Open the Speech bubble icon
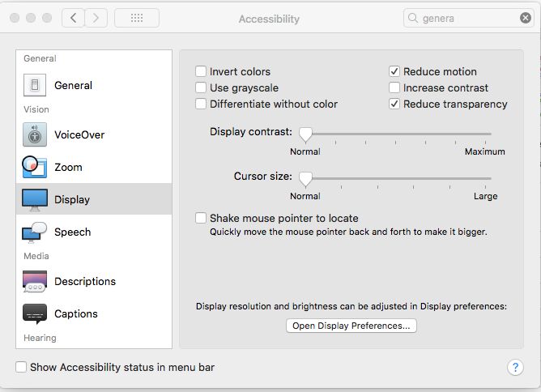The width and height of the screenshot is (541, 392). 35,232
